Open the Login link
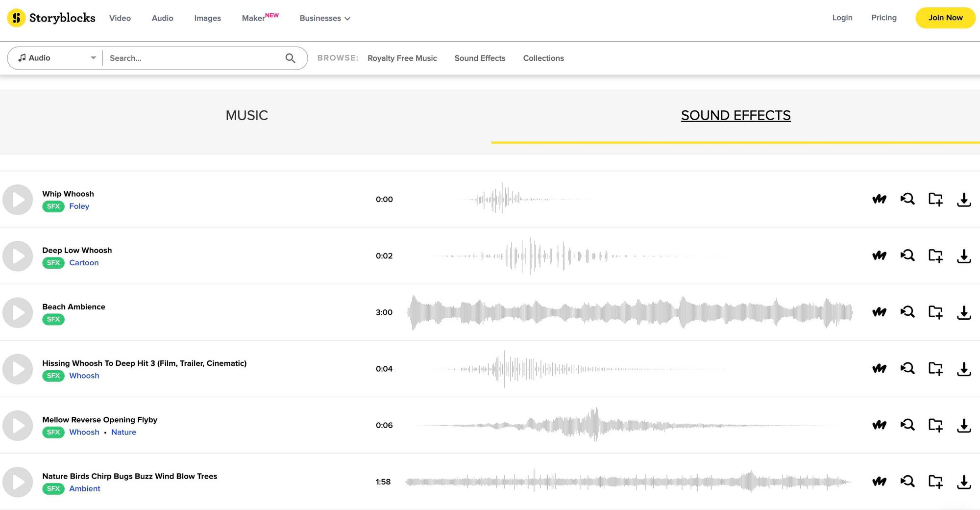The height and width of the screenshot is (510, 980). [x=842, y=18]
